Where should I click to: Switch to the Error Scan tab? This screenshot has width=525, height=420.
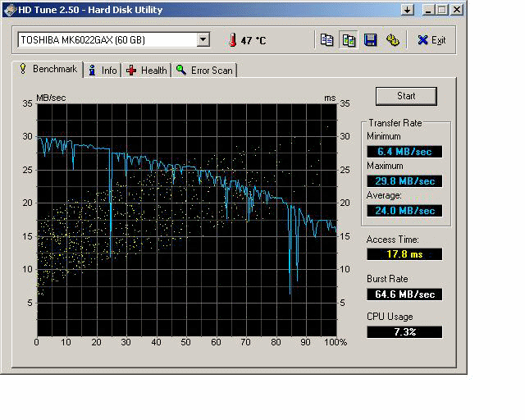coord(204,71)
